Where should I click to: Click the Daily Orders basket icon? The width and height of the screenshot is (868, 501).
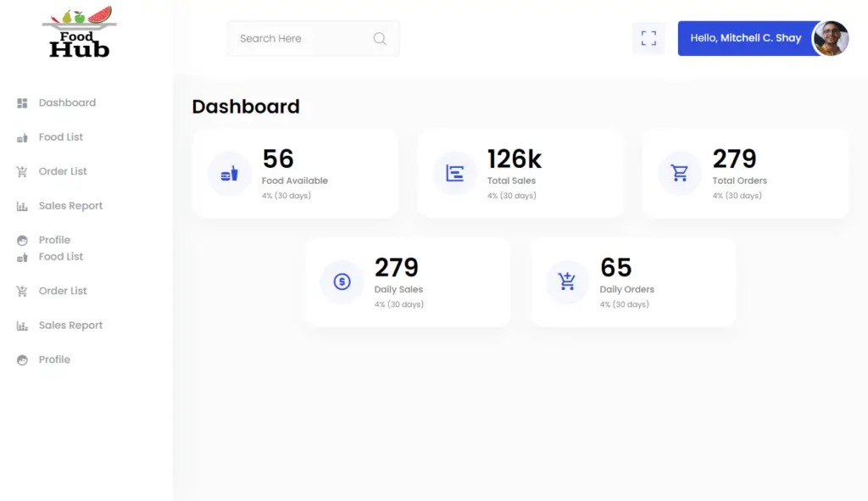[566, 282]
